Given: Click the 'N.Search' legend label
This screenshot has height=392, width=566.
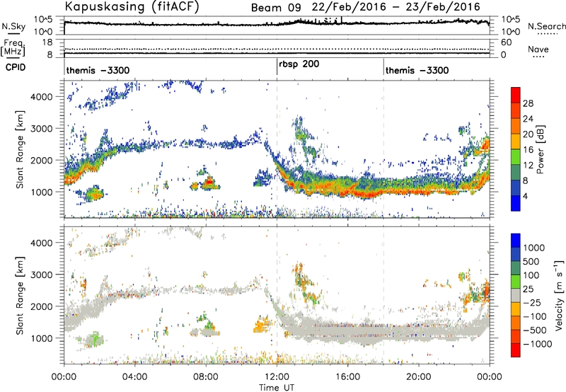Looking at the screenshot, I should pyautogui.click(x=547, y=26).
